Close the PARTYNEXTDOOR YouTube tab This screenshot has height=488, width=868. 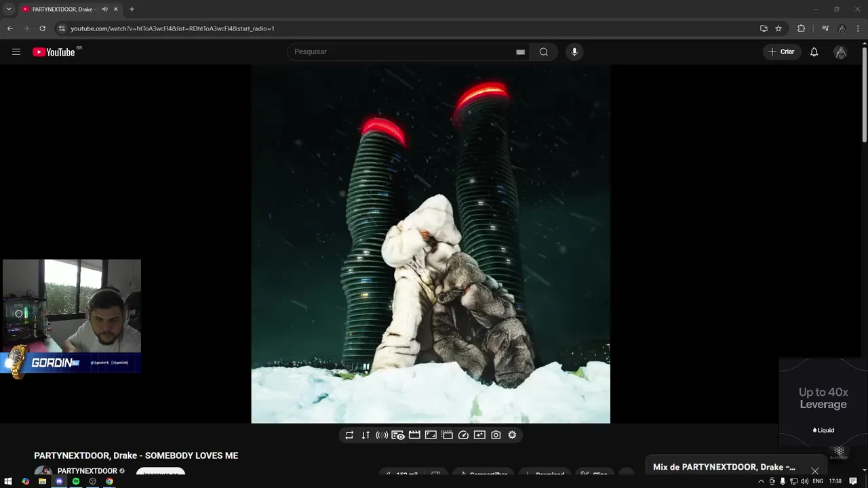(x=115, y=9)
